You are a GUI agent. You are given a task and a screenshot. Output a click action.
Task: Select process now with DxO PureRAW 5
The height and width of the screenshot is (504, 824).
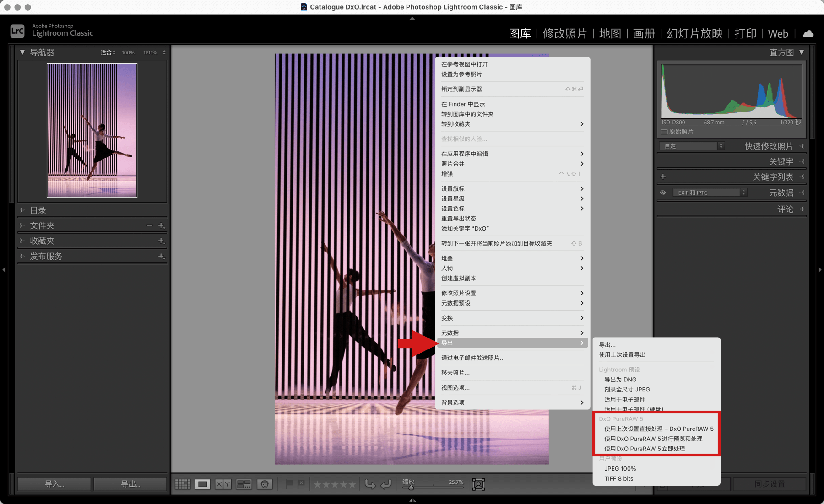[x=656, y=449]
